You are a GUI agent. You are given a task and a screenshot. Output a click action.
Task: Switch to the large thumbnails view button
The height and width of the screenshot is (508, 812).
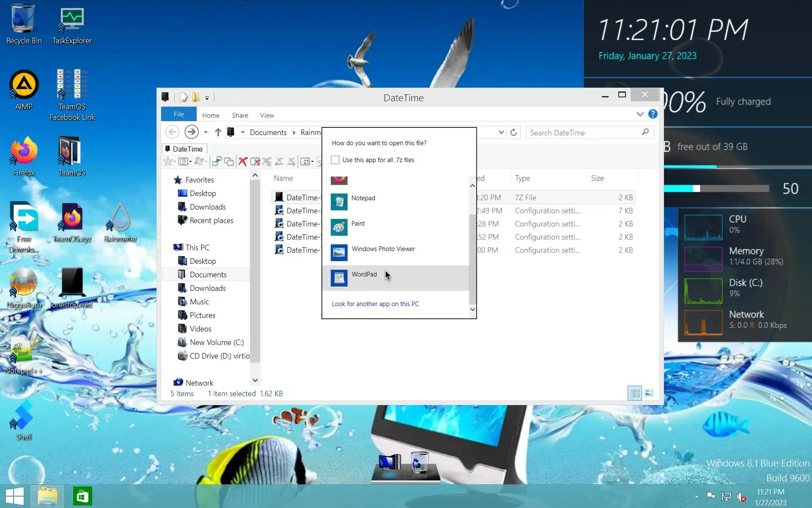(649, 393)
